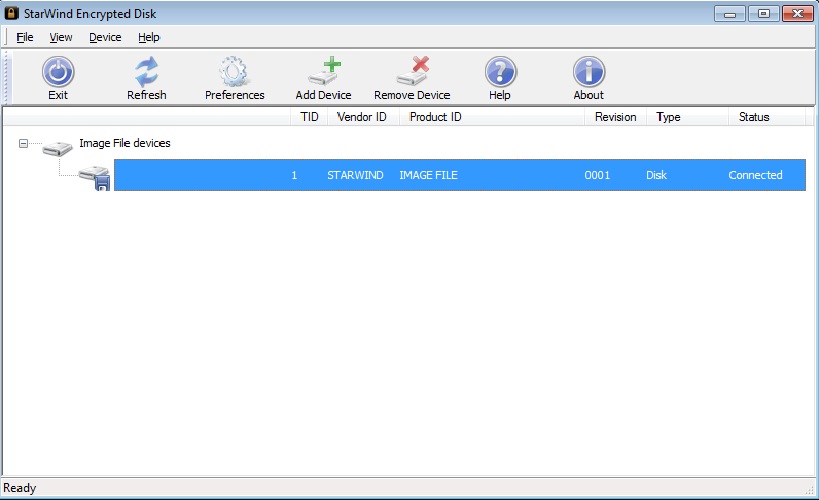Close the StarWind Encrypted Disk window
Screen dimensions: 819x500
click(x=798, y=14)
